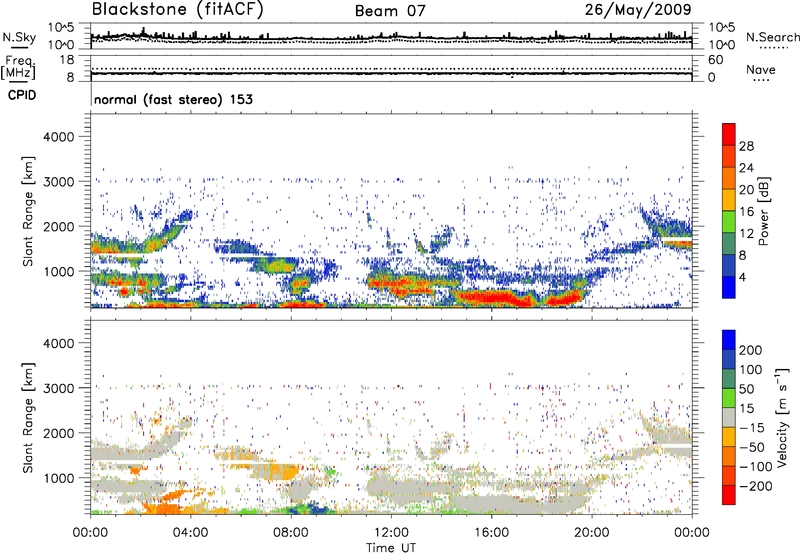Click the yellow 16–20 dB Power colorbar segment
The image size is (800, 554).
(x=729, y=199)
